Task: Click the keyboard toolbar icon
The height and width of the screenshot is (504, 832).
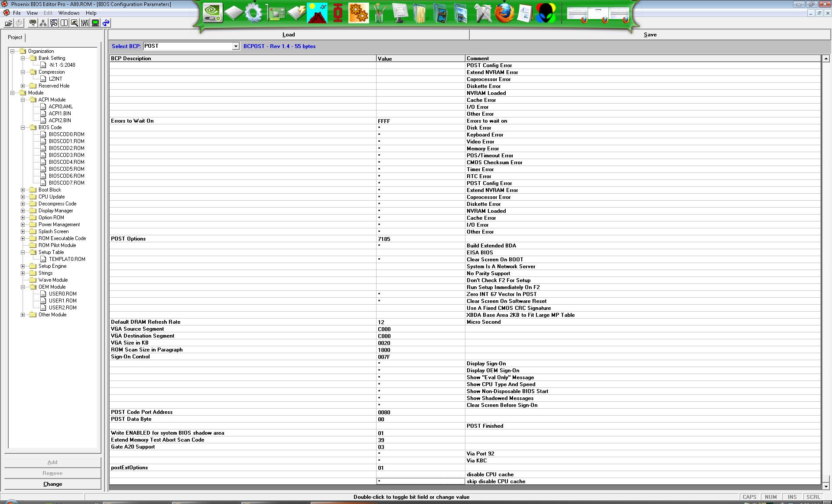Action: pos(32,23)
